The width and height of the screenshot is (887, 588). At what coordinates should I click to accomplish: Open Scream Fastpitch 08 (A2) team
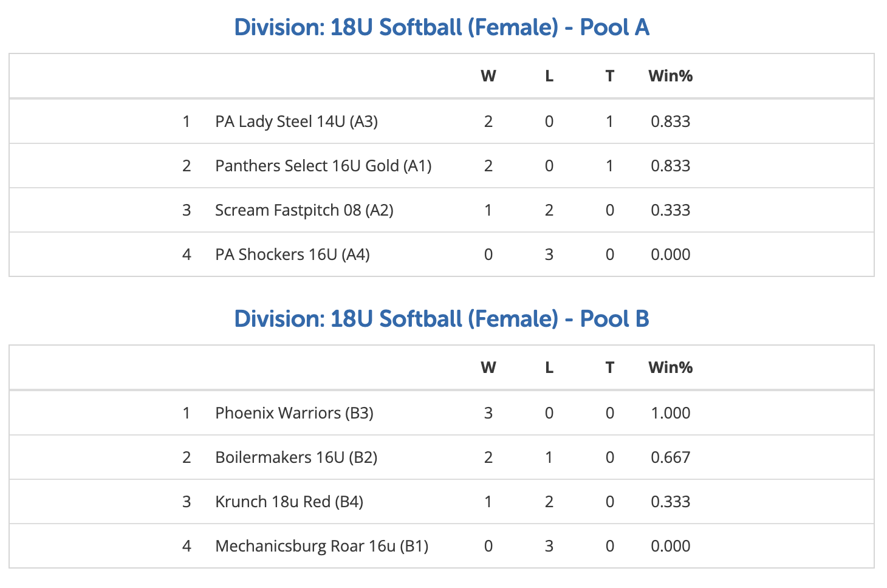click(x=304, y=210)
